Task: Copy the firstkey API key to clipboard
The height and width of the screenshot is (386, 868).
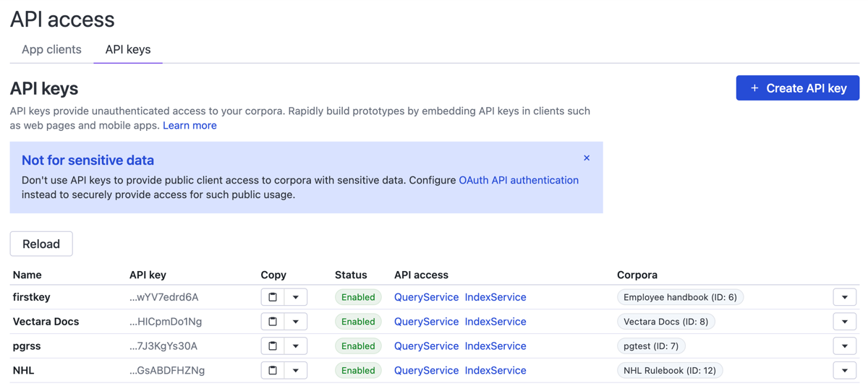Action: click(273, 297)
